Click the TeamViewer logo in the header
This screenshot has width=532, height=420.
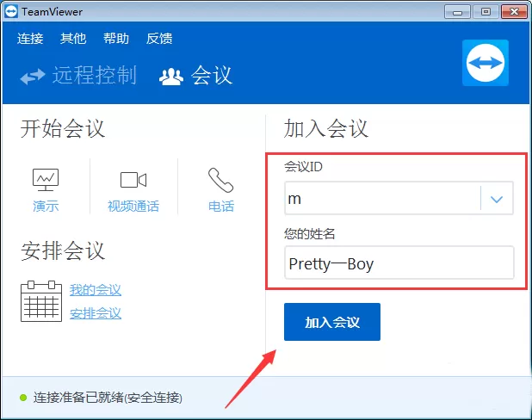pos(486,63)
